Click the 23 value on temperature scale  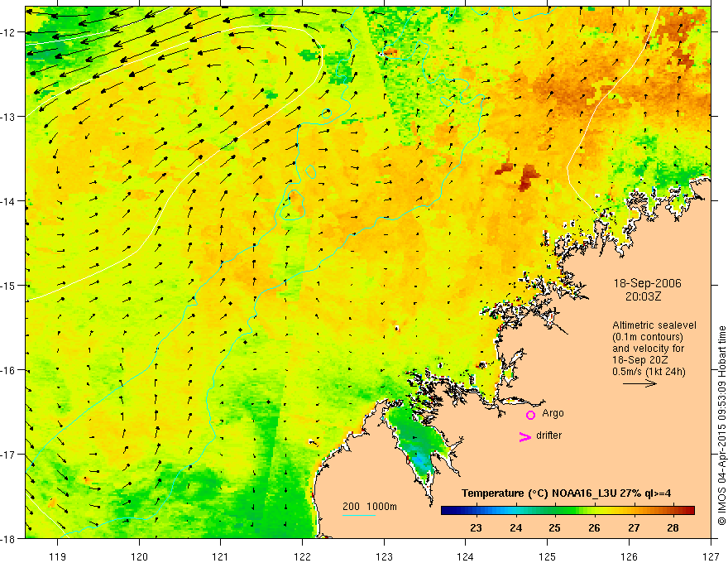[476, 527]
